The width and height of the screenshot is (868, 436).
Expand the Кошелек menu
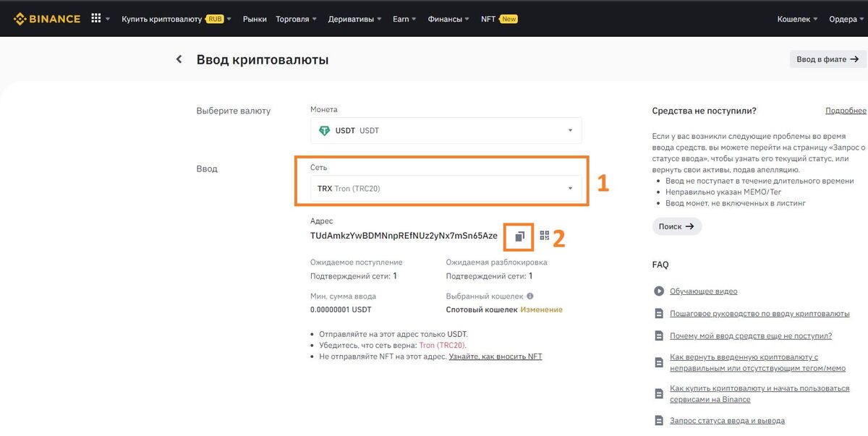(x=798, y=19)
